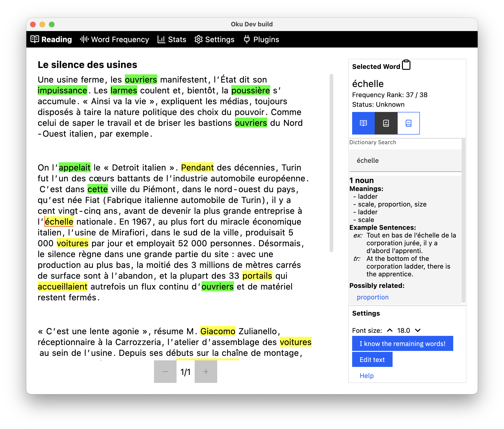Viewport: 504px width, 429px height.
Task: Open the Plugins plug icon
Action: point(247,40)
